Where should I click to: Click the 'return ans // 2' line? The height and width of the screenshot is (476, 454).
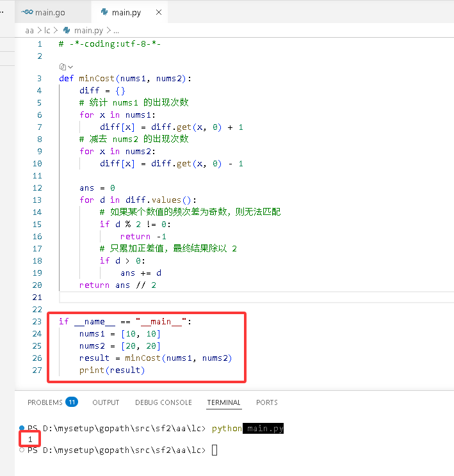click(x=118, y=285)
